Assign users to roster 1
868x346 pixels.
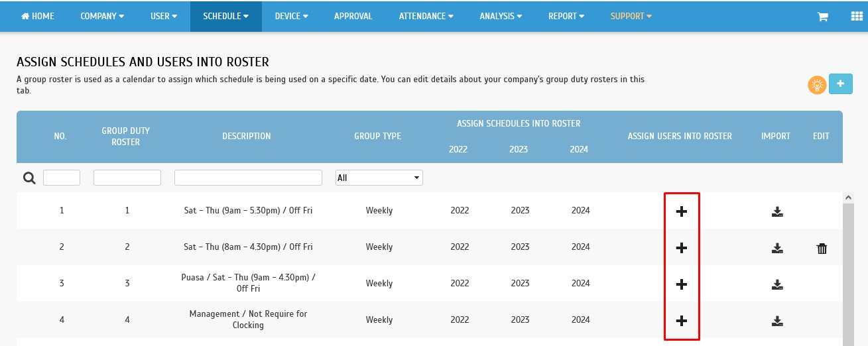point(681,211)
